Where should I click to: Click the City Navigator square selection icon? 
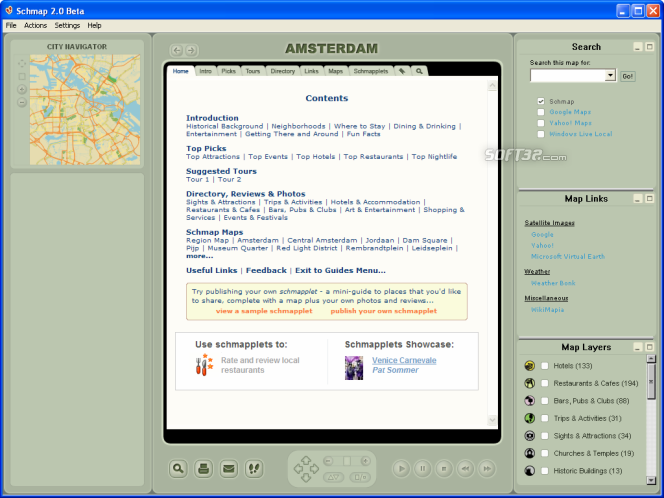coord(22,76)
